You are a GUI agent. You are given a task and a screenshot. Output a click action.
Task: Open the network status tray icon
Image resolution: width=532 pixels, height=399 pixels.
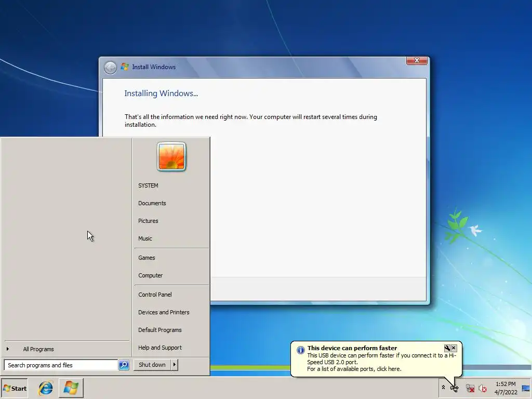(x=470, y=388)
